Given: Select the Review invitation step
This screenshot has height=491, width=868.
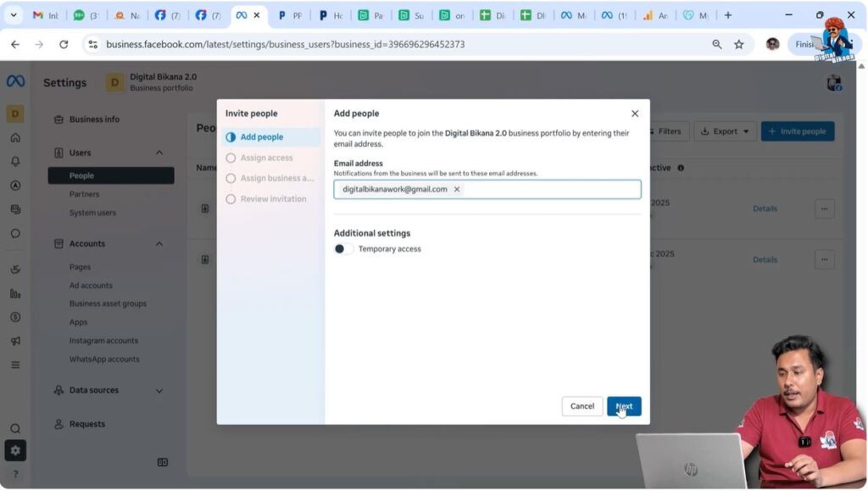Looking at the screenshot, I should (271, 198).
